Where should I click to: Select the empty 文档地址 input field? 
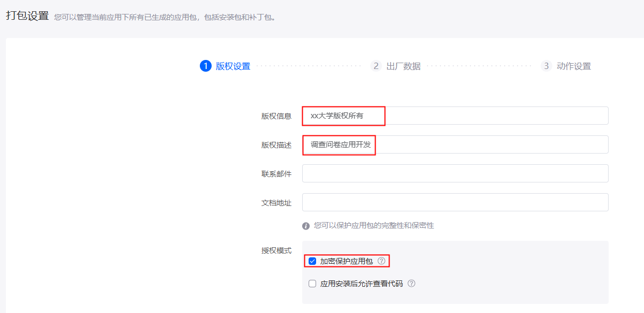click(455, 202)
